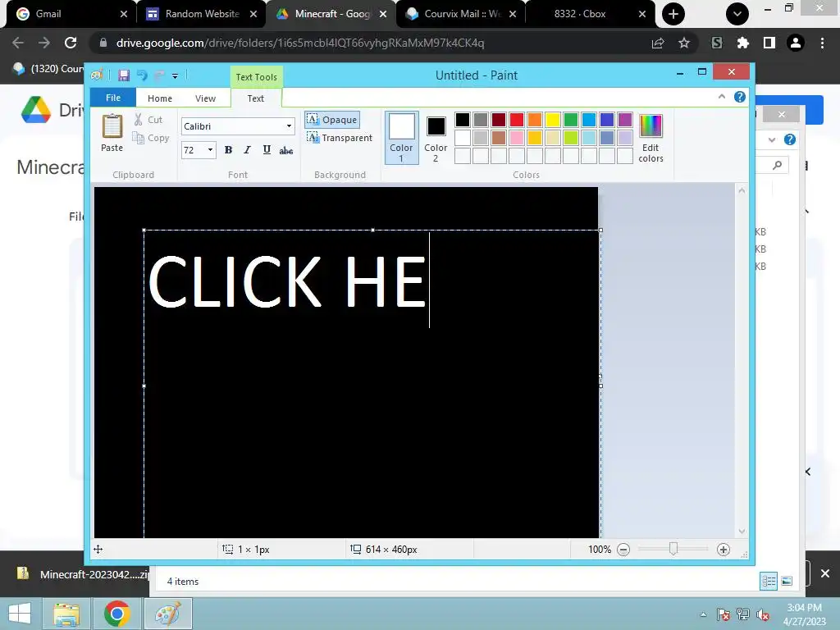Click the Save icon in Paint title bar
This screenshot has height=630, width=840.
point(124,75)
